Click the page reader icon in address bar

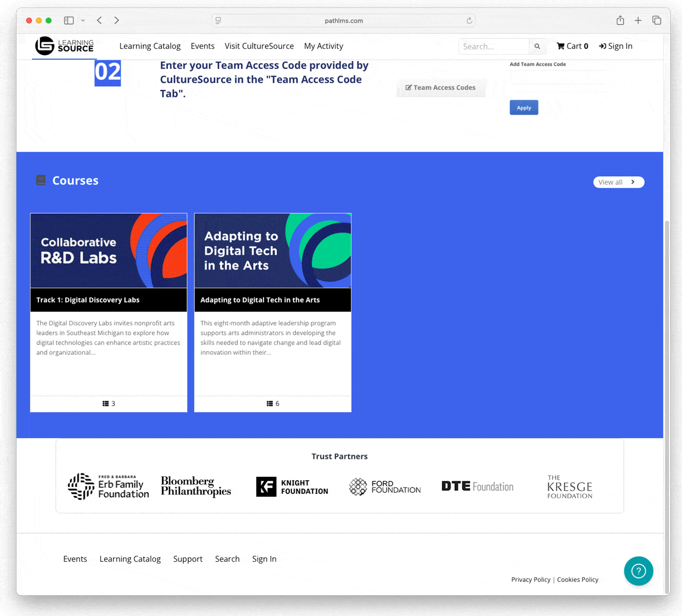click(x=218, y=20)
